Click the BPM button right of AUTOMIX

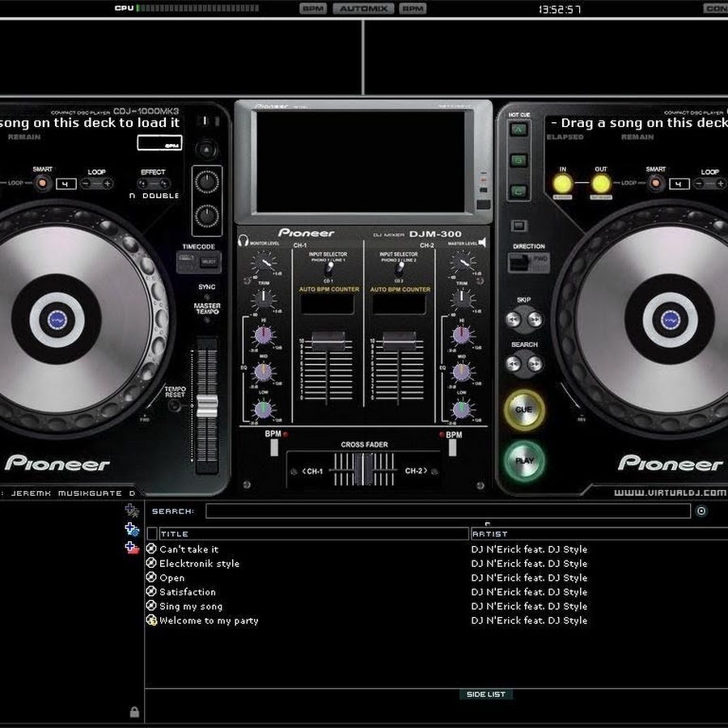point(413,9)
